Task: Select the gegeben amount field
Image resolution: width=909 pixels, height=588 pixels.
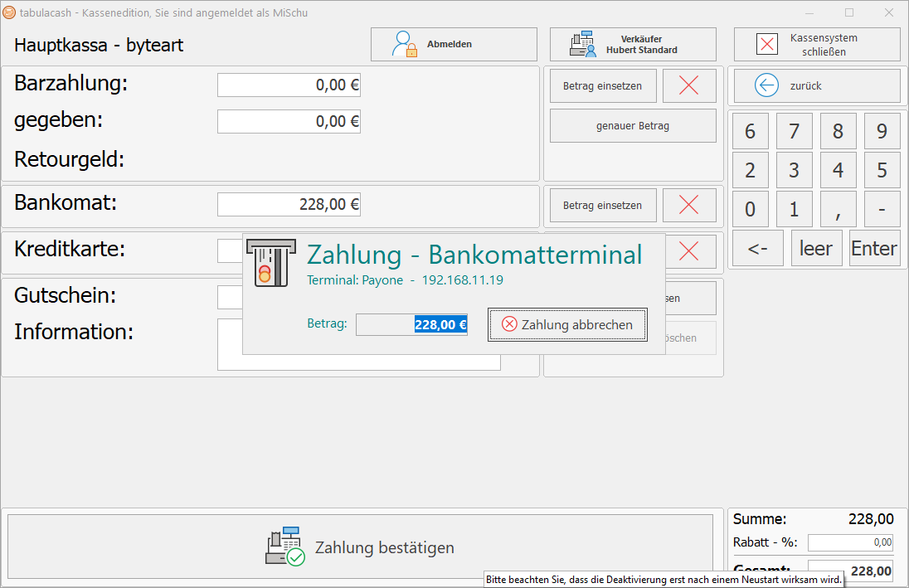Action: coord(289,121)
